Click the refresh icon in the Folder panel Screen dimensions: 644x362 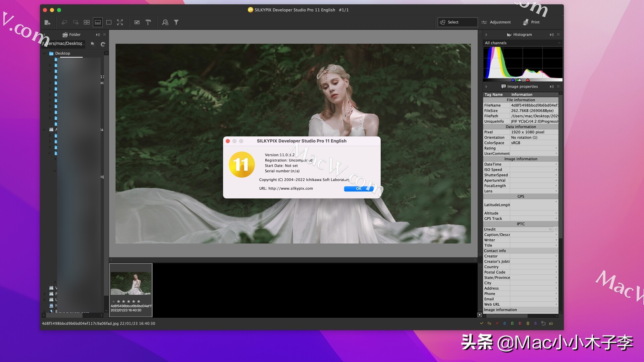pyautogui.click(x=103, y=44)
